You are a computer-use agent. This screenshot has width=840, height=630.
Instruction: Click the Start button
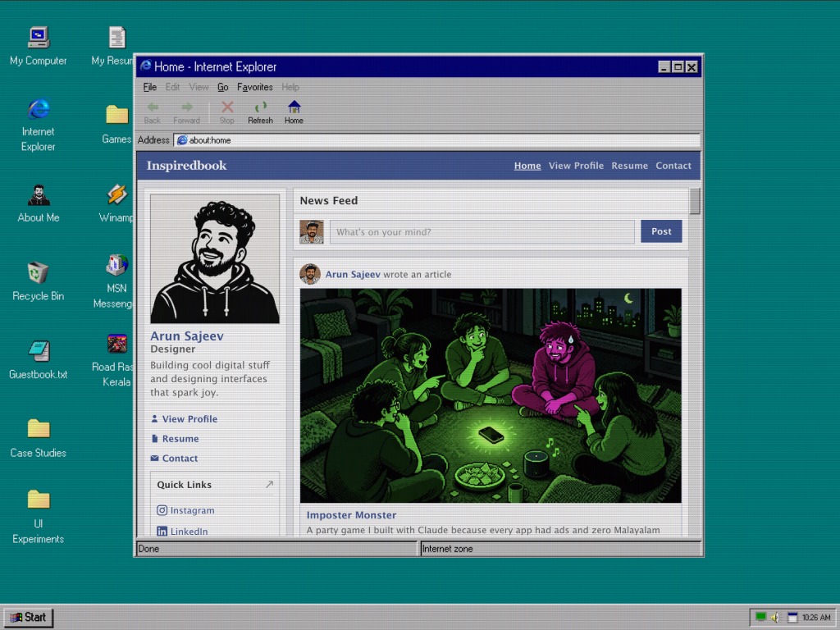point(29,617)
